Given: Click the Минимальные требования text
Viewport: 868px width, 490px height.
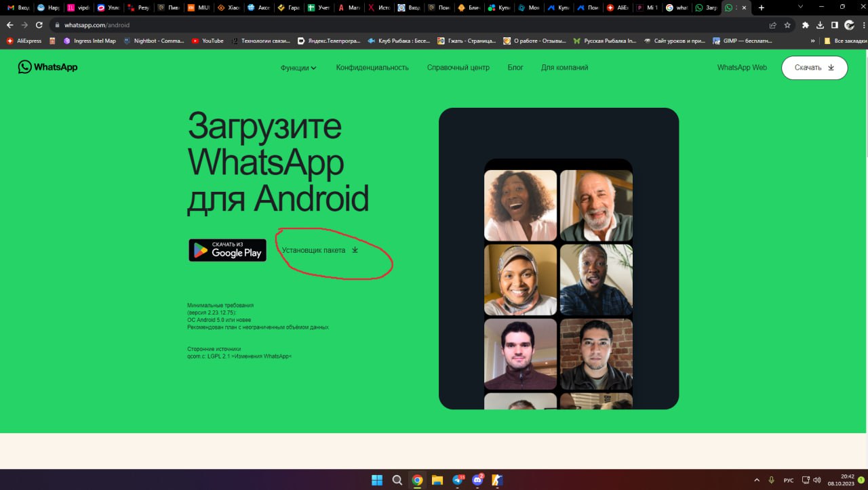Looking at the screenshot, I should [220, 306].
